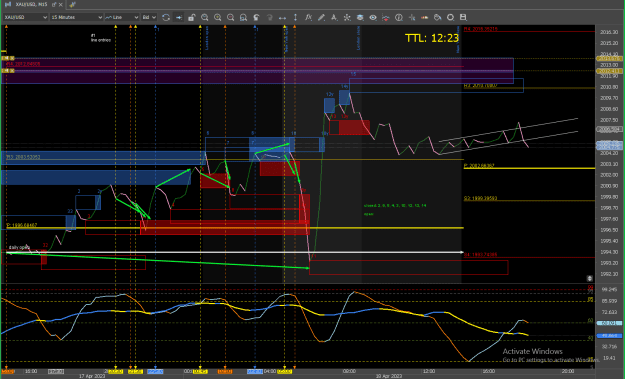Select the pencil drawing tool
625x379 pixels.
(321, 17)
